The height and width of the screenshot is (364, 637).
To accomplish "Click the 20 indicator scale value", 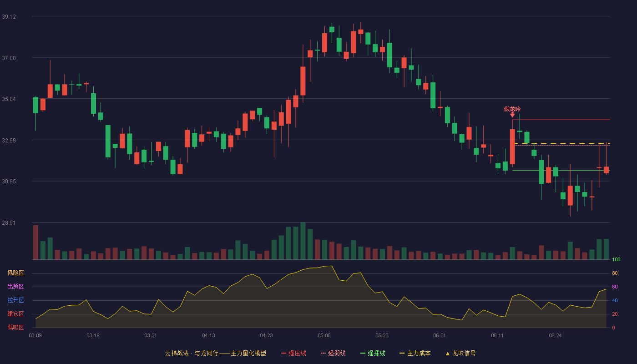I will pos(615,314).
